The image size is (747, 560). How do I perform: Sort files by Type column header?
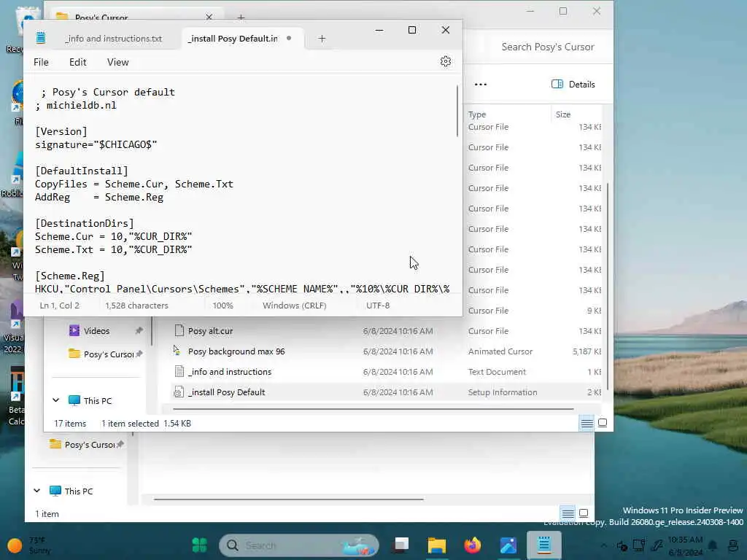point(477,114)
